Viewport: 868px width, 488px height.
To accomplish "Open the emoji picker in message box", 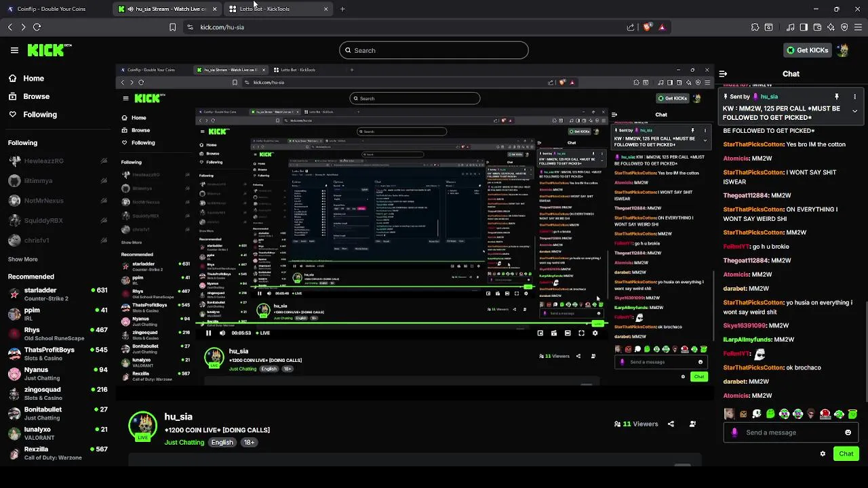I will (848, 432).
